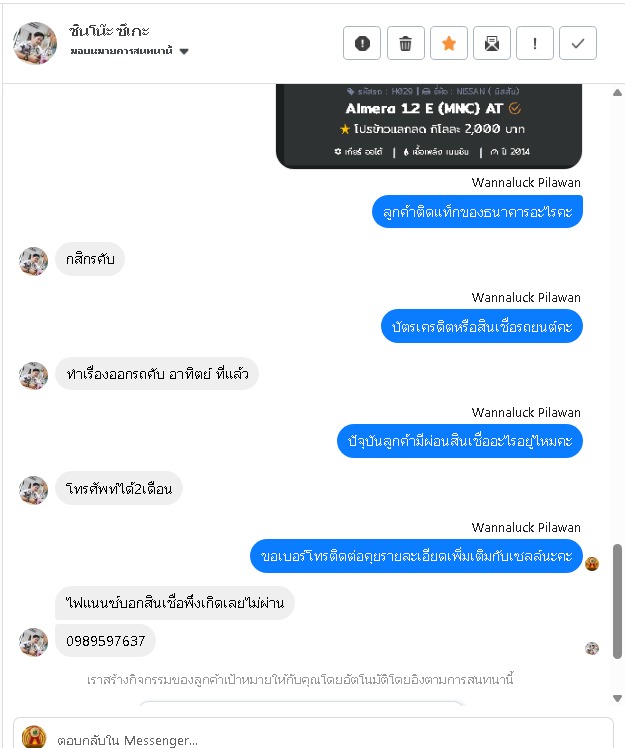Click the message asking for a contact phone number
The width and height of the screenshot is (625, 748).
(x=416, y=556)
